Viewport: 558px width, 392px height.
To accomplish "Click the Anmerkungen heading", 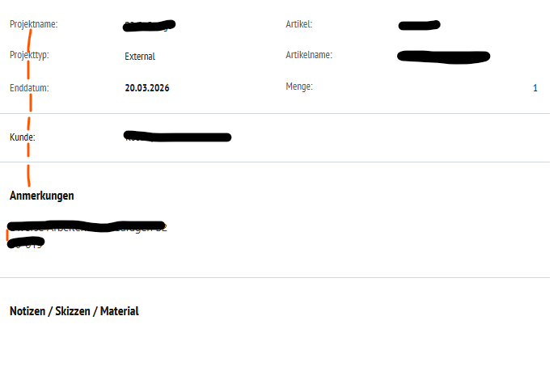I will [x=41, y=196].
